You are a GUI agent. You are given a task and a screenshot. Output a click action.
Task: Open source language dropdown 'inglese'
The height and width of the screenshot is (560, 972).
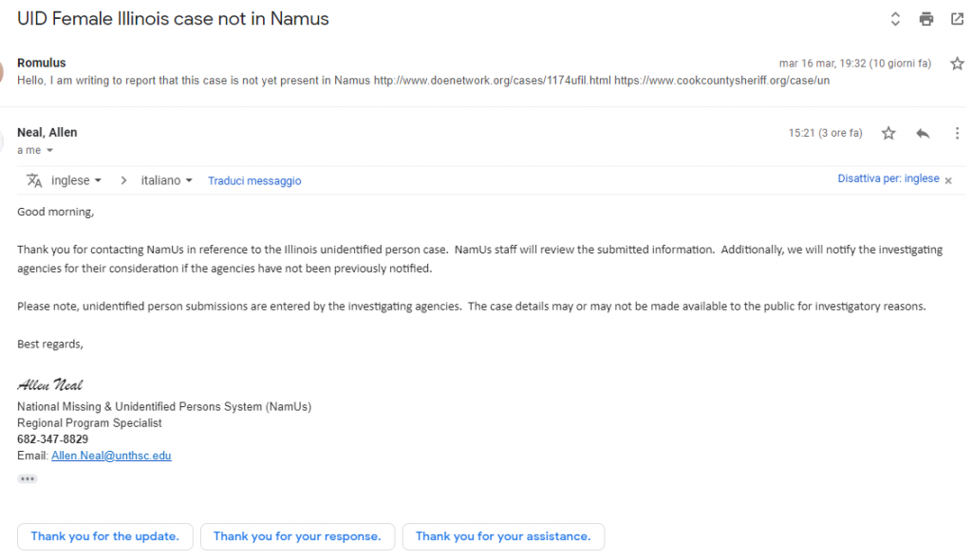click(77, 180)
